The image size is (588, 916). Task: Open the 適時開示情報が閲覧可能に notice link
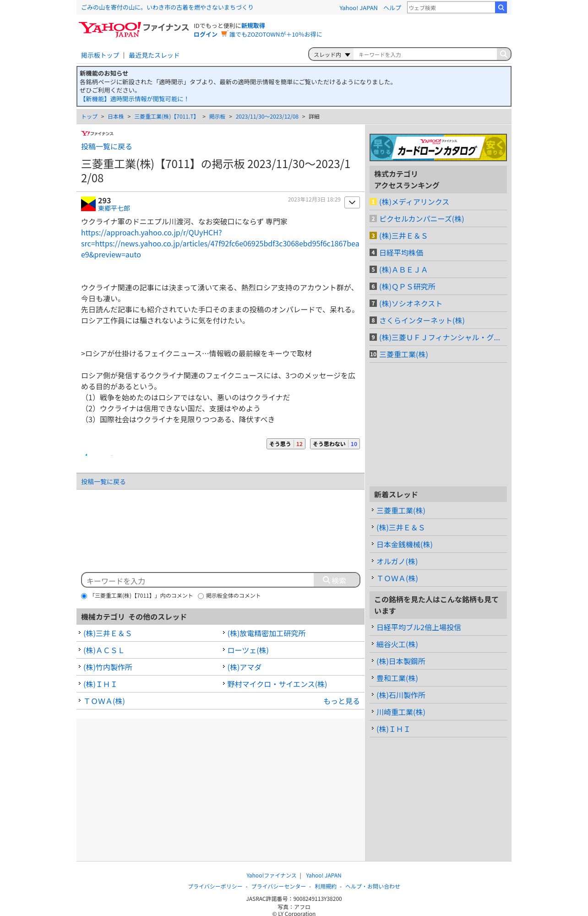134,99
